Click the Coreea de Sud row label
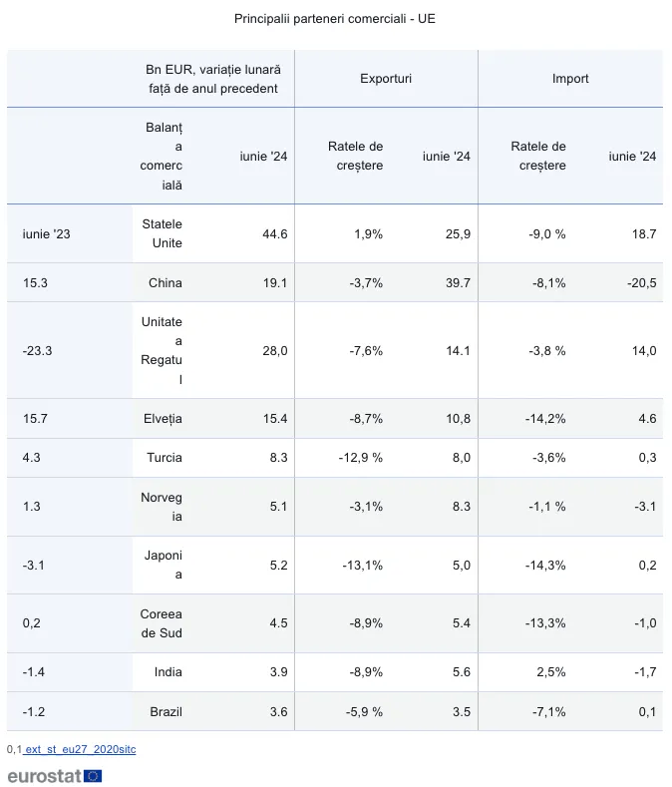672x787 pixels. coord(162,623)
